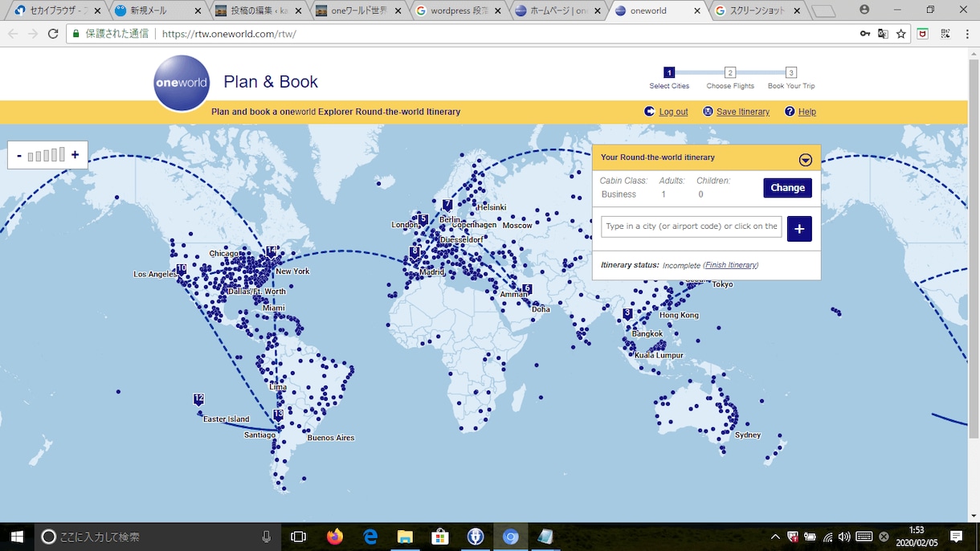
Task: Click the oneworld logo
Action: pos(182,83)
